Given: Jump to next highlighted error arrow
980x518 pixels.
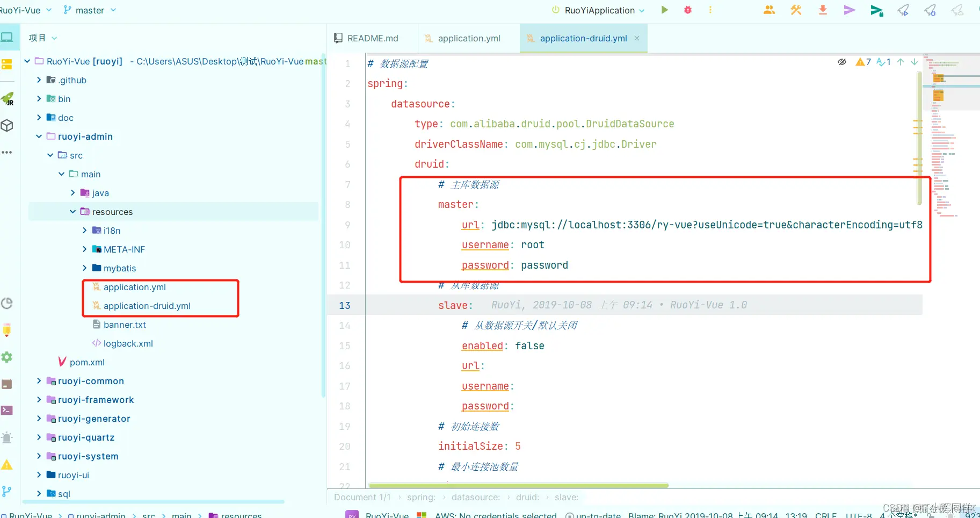Looking at the screenshot, I should 914,62.
